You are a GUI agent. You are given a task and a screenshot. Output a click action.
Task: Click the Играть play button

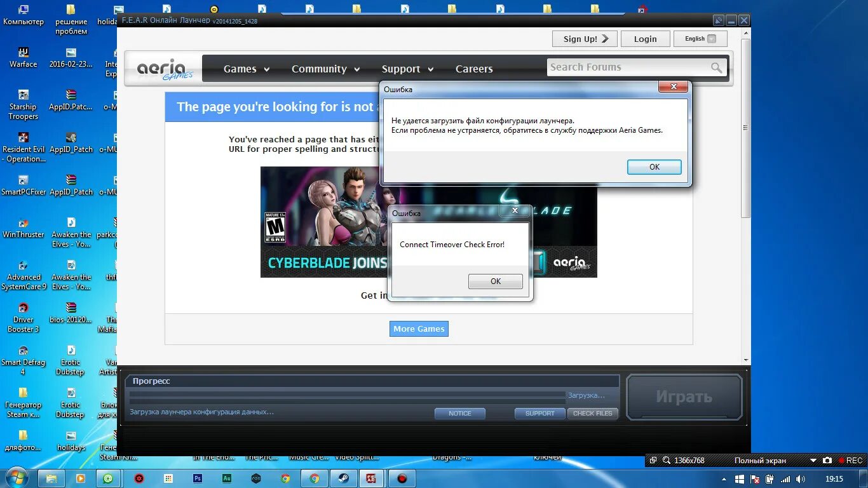tap(684, 397)
